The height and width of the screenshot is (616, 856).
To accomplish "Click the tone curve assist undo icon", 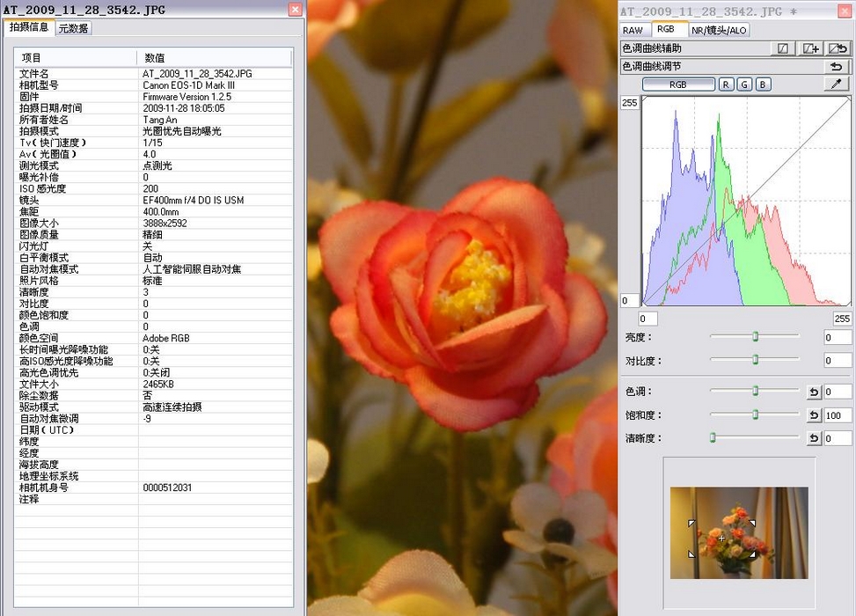I will click(x=838, y=48).
